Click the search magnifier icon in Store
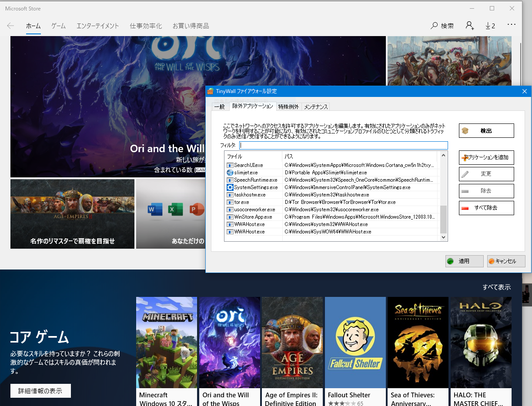The width and height of the screenshot is (532, 406). (434, 26)
